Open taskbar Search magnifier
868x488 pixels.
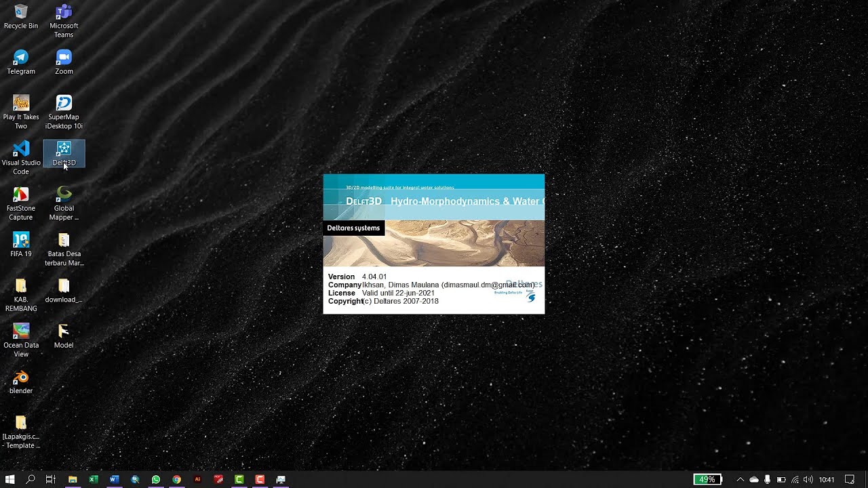point(31,479)
